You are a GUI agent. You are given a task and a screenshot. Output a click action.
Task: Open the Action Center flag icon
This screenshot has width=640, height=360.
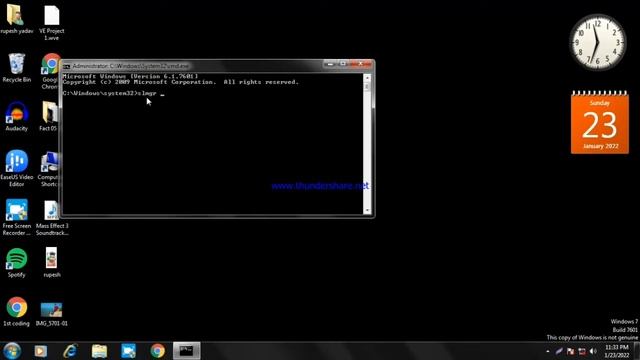click(x=571, y=351)
